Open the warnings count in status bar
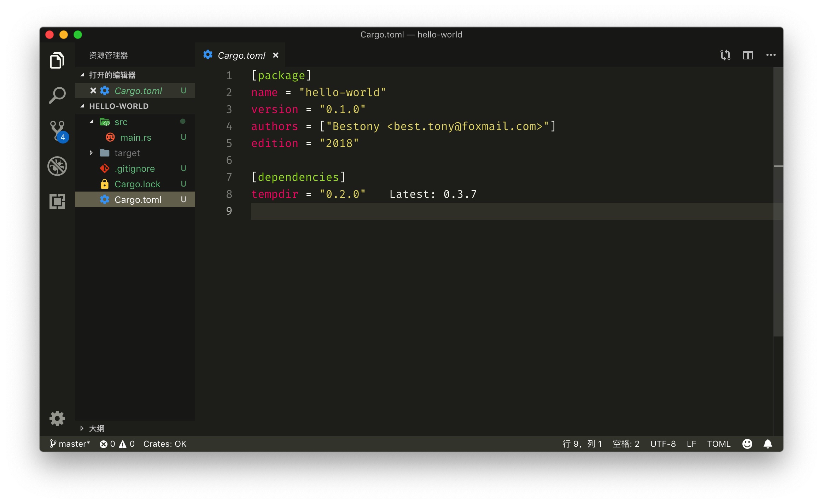This screenshot has height=504, width=823. 127,444
